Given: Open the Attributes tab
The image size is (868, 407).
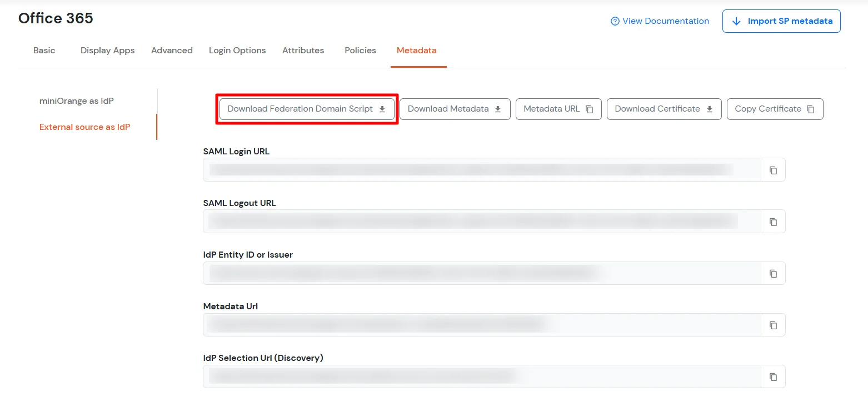Looking at the screenshot, I should [x=303, y=50].
